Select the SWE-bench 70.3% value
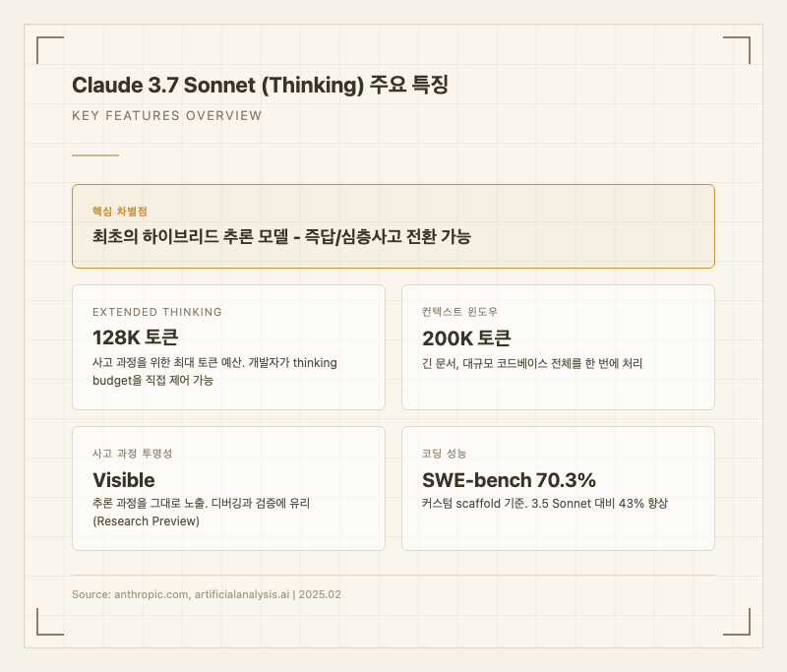 pyautogui.click(x=509, y=480)
